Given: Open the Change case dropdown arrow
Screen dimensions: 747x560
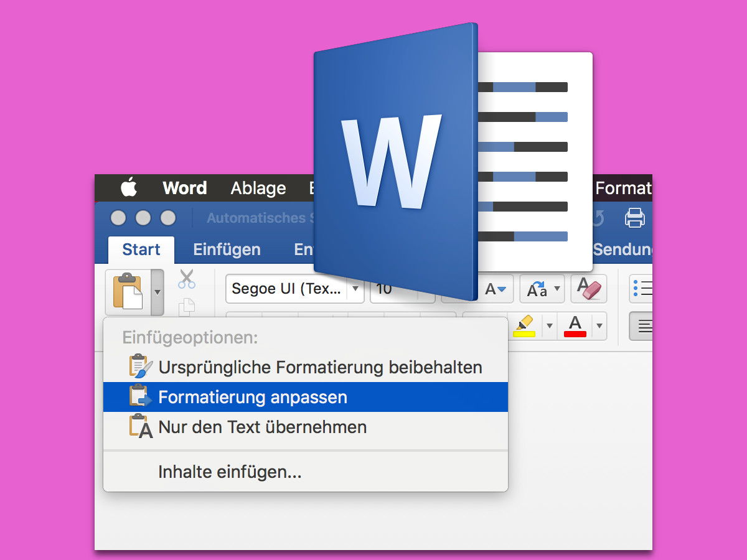Looking at the screenshot, I should pos(557,289).
